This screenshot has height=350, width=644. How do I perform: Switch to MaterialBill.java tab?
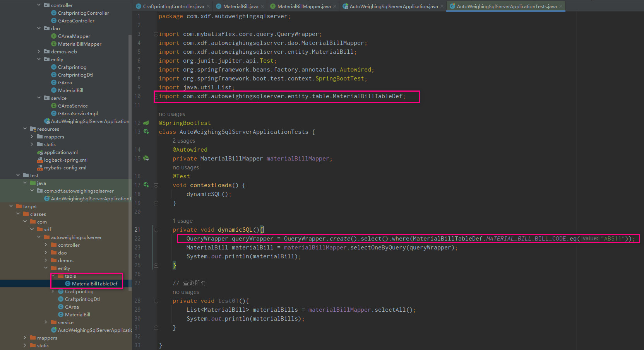point(241,7)
